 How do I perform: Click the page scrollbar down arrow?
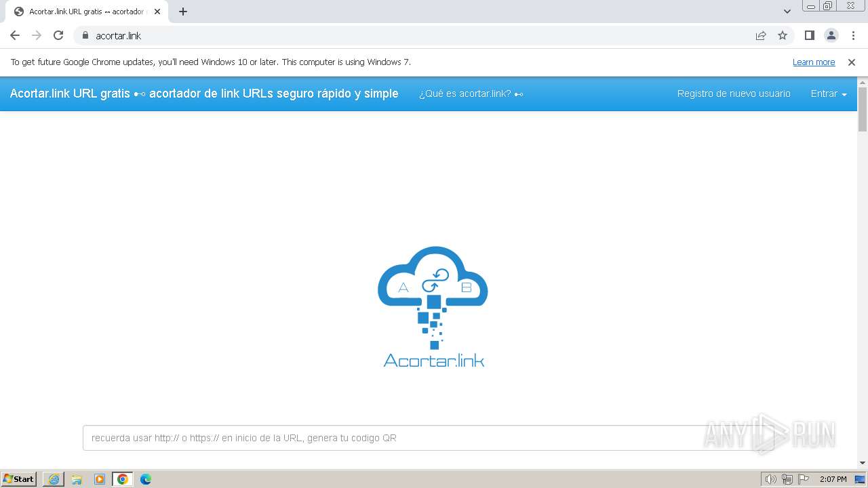point(863,463)
